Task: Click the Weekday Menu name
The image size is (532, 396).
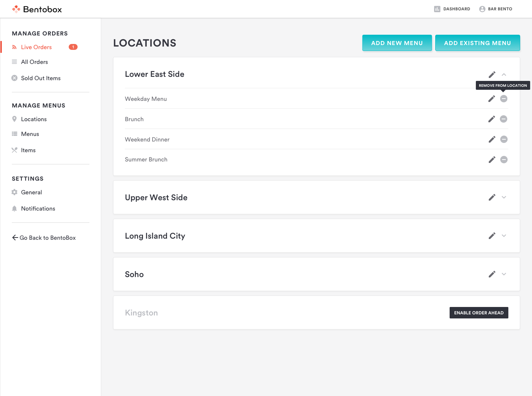Action: 146,99
